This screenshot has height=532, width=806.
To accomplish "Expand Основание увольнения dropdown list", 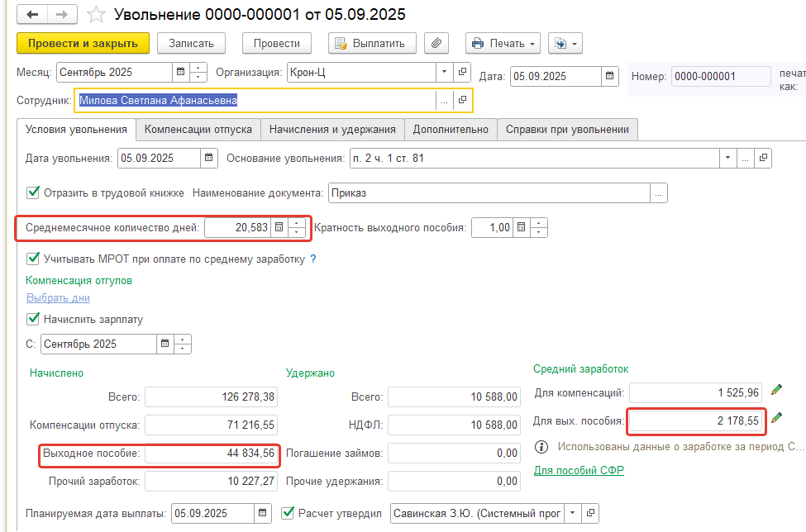I will click(x=727, y=158).
